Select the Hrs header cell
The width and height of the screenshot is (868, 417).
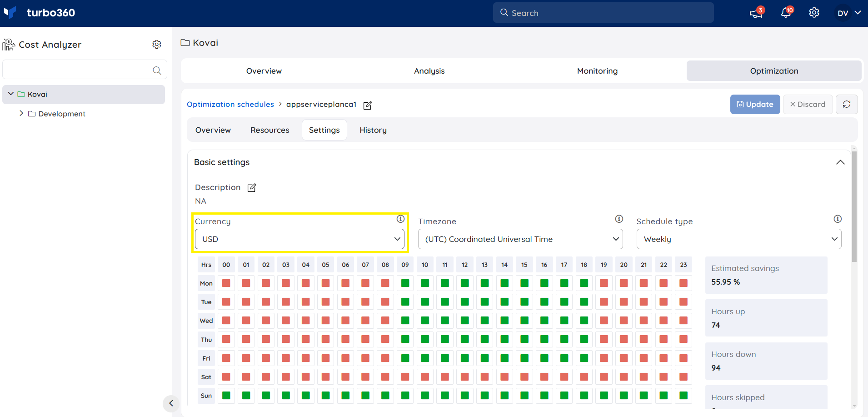click(x=206, y=265)
